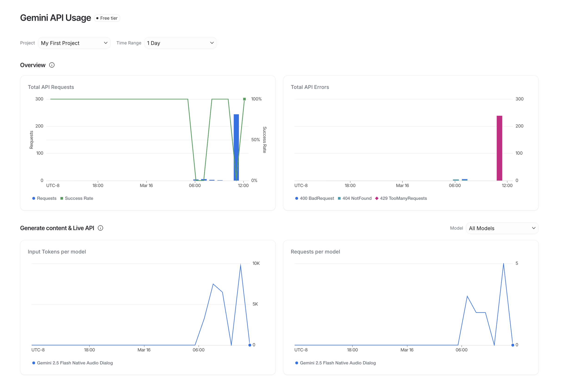Click the Total API Errors chart title

click(x=310, y=87)
